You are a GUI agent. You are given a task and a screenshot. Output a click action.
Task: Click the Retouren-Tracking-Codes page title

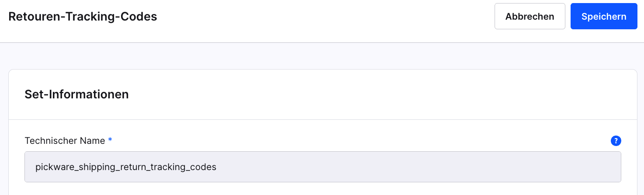83,17
